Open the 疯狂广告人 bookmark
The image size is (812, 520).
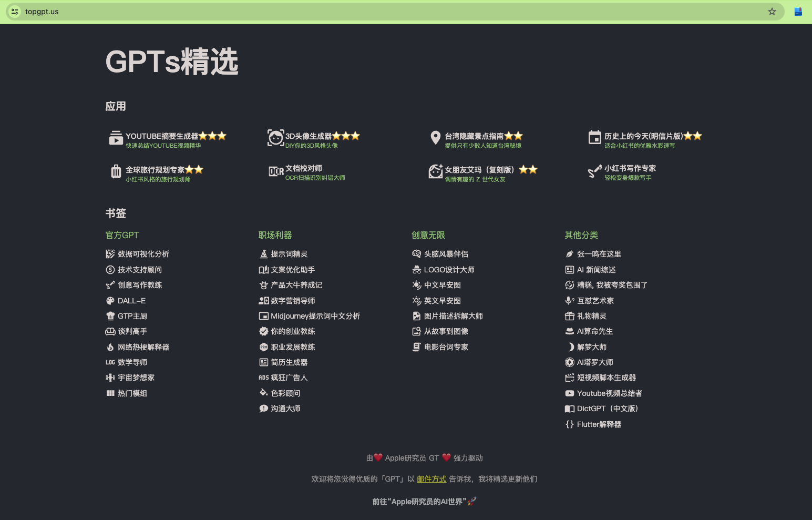[289, 378]
